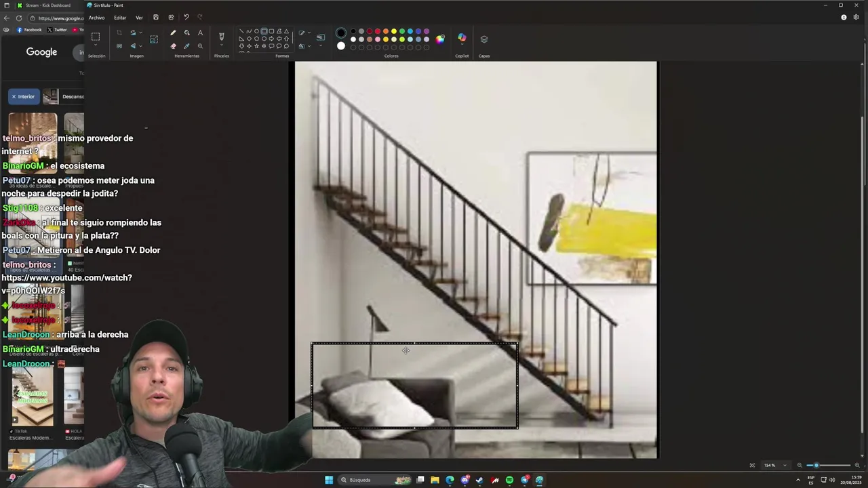This screenshot has width=868, height=488.
Task: Select the Eraser tool
Action: click(x=173, y=46)
